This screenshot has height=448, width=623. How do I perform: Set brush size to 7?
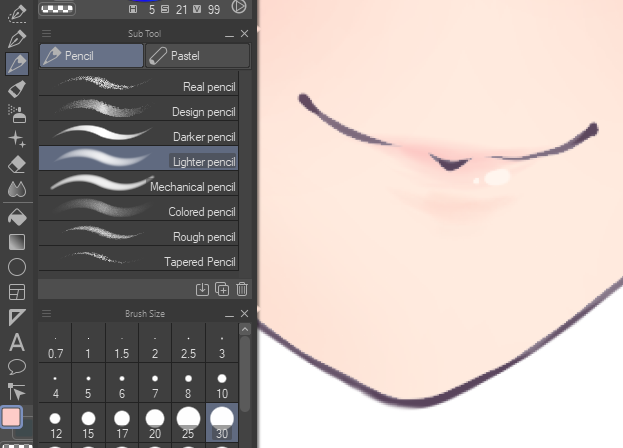(155, 383)
